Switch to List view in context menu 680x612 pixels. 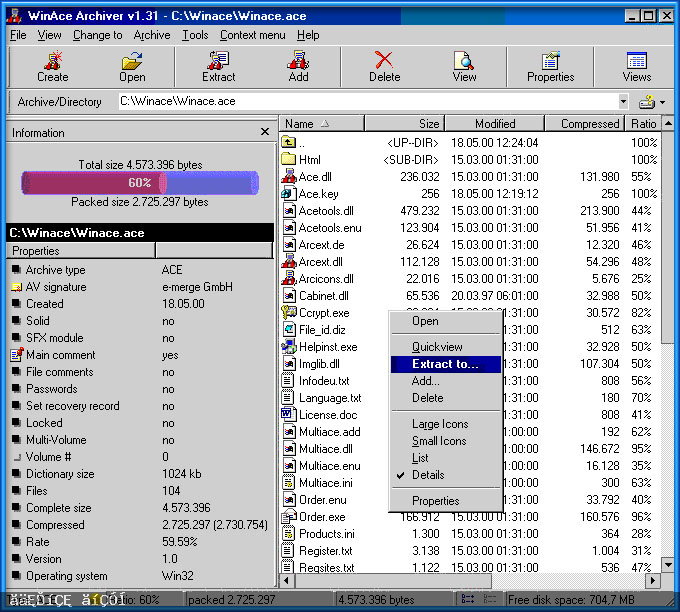tap(420, 458)
